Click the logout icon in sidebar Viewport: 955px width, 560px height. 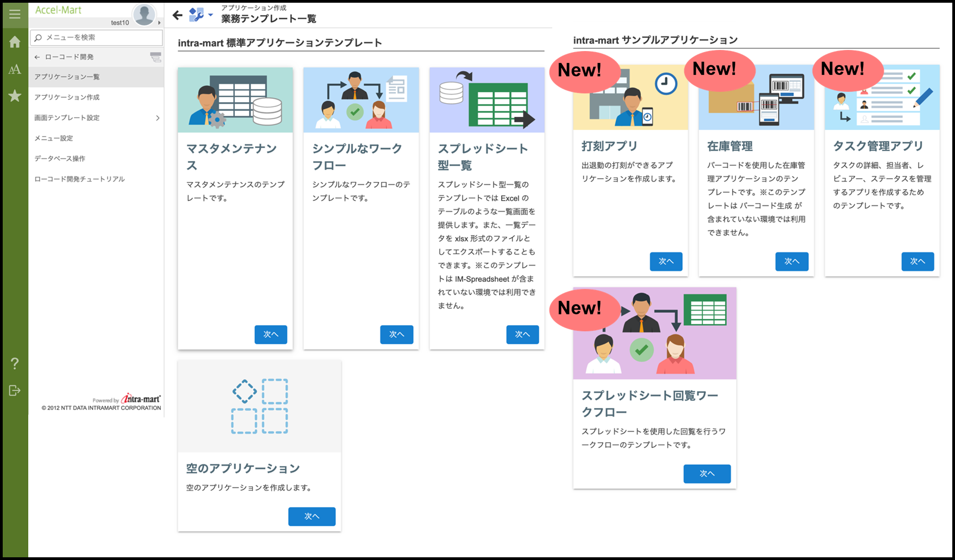pyautogui.click(x=15, y=391)
